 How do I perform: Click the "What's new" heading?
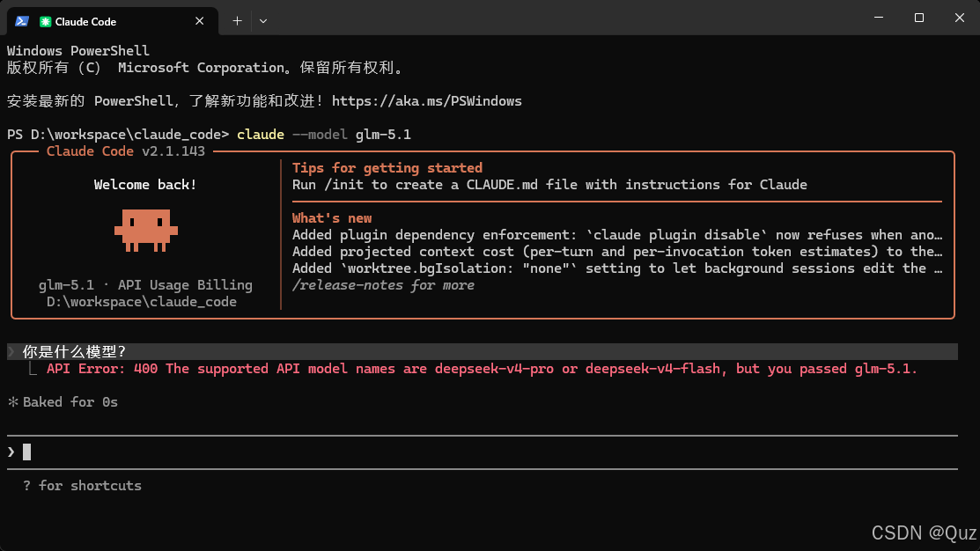332,218
